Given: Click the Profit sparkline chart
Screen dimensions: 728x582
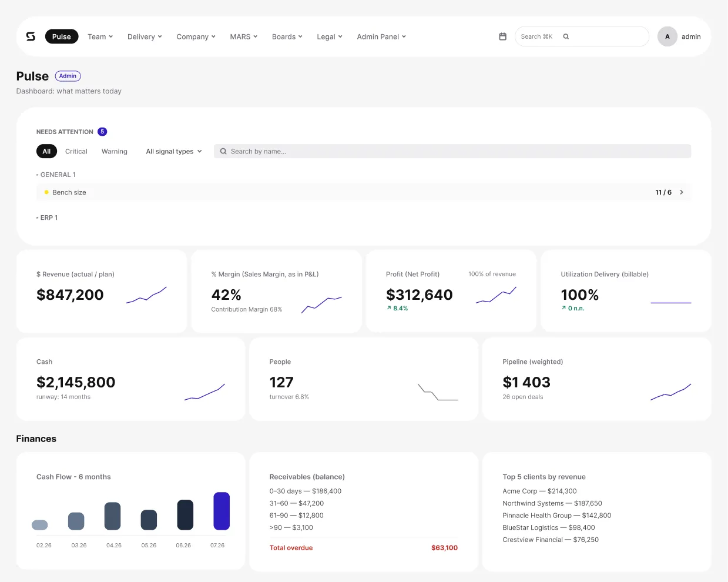Looking at the screenshot, I should pos(496,295).
